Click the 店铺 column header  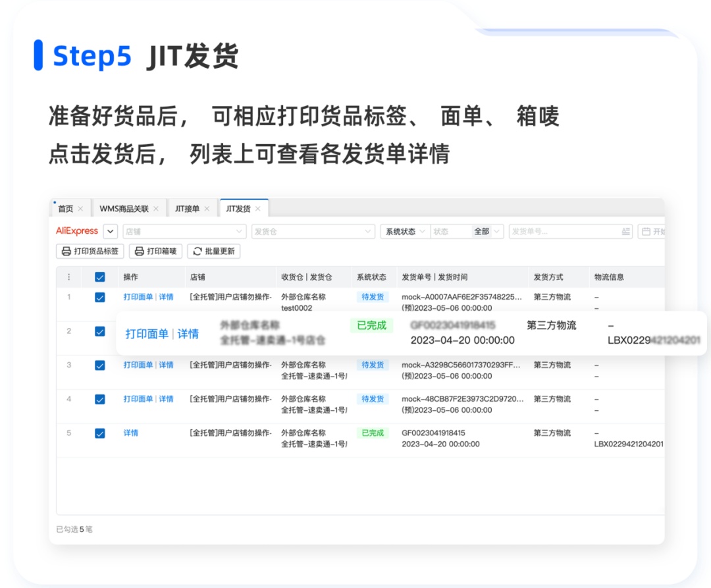click(x=197, y=277)
